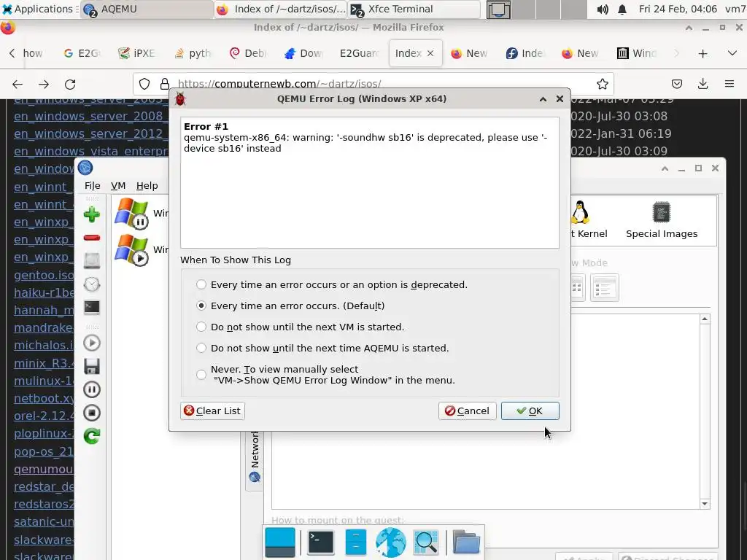The width and height of the screenshot is (747, 560).
Task: Select the Network side tab in AQEMU
Action: point(255,456)
